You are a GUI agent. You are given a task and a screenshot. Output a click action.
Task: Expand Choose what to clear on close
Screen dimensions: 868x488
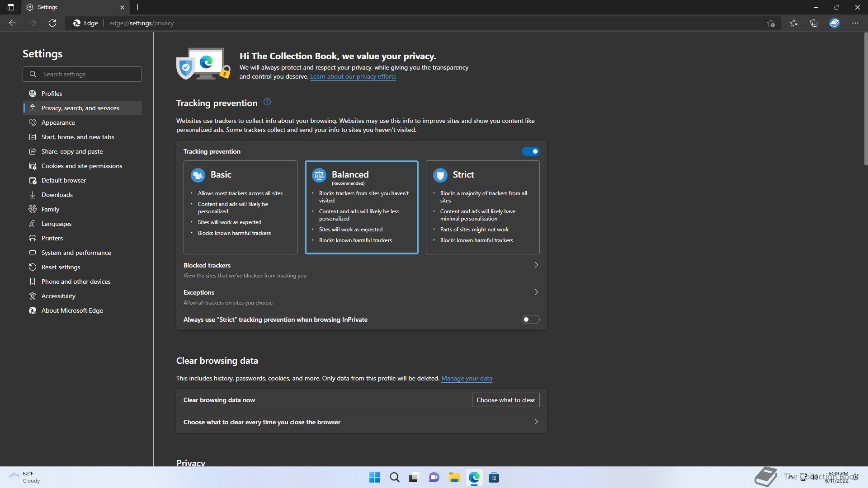coord(536,422)
